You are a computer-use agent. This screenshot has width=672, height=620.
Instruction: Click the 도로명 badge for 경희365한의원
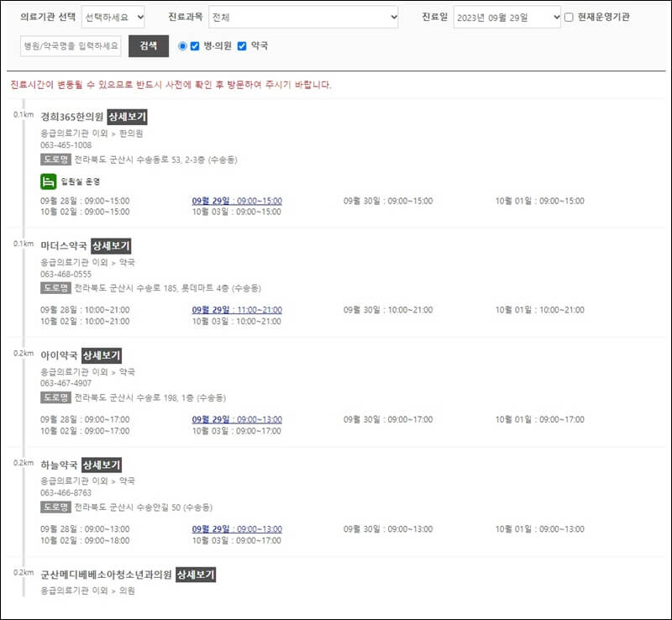[x=55, y=160]
